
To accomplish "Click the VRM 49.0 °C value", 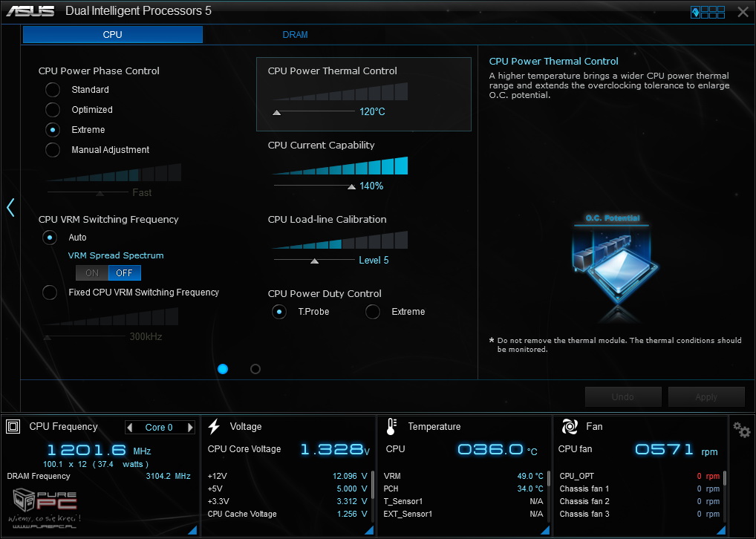I will (530, 476).
